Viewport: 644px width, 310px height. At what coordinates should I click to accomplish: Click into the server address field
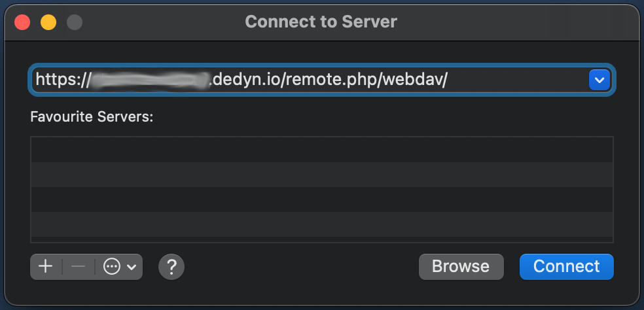[x=310, y=80]
